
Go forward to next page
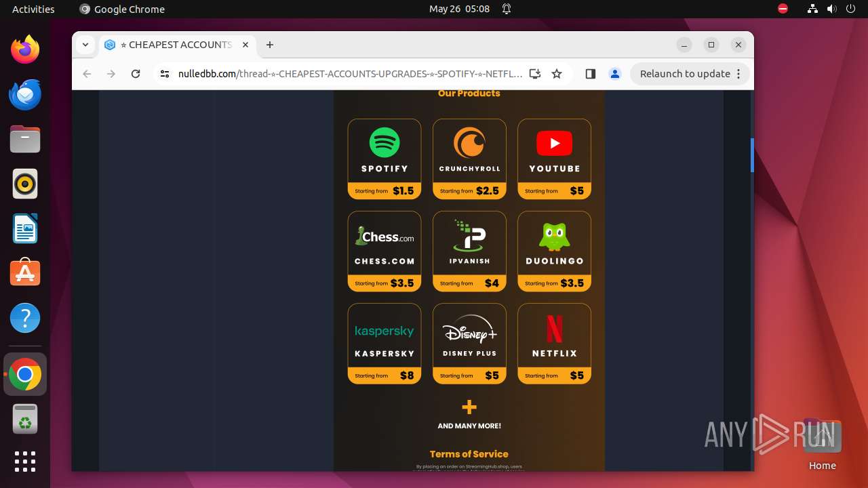(x=111, y=74)
